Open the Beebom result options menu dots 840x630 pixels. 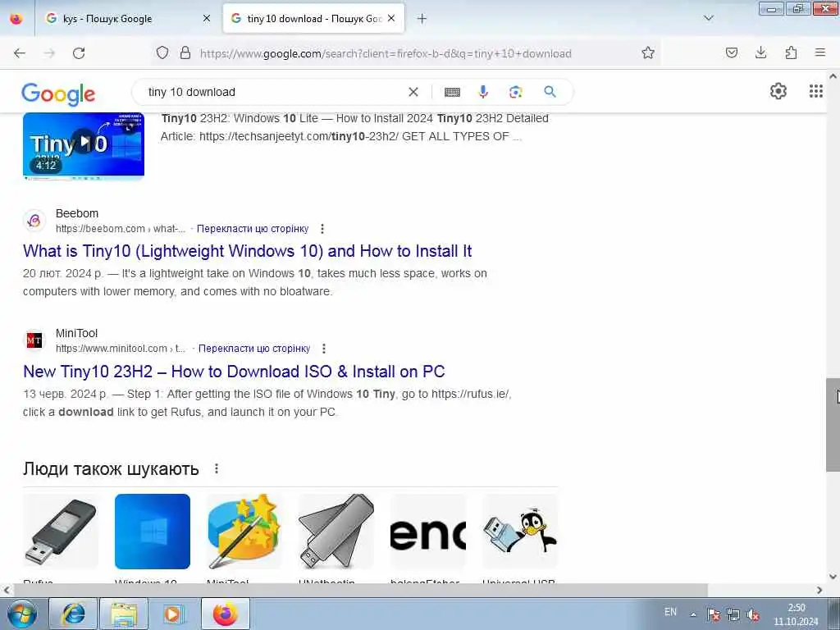(x=322, y=229)
